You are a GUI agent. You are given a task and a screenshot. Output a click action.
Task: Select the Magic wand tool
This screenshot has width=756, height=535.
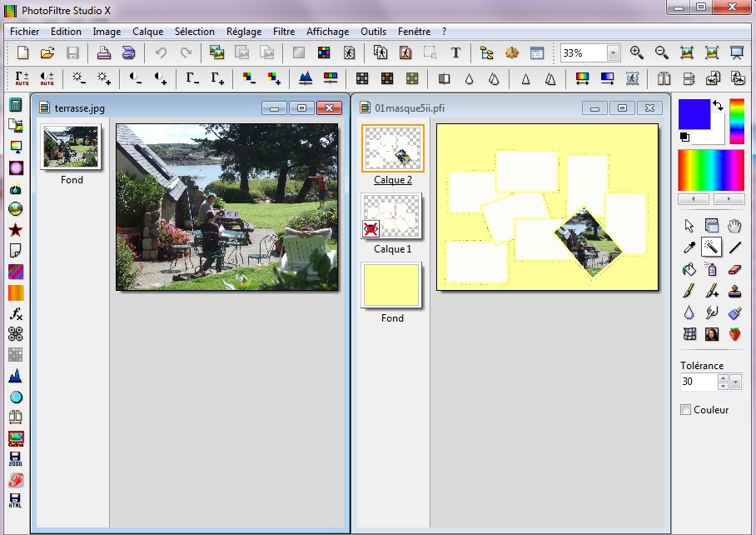[x=711, y=247]
